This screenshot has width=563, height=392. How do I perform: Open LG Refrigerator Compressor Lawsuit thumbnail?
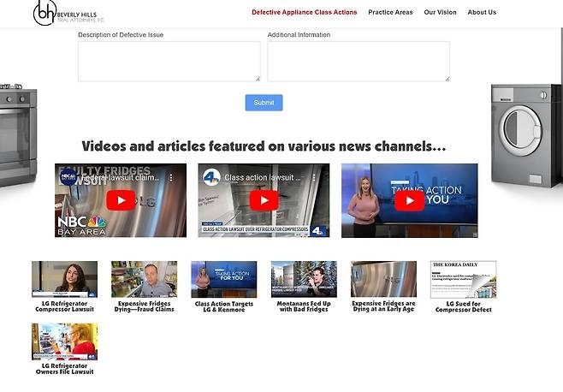pyautogui.click(x=64, y=280)
